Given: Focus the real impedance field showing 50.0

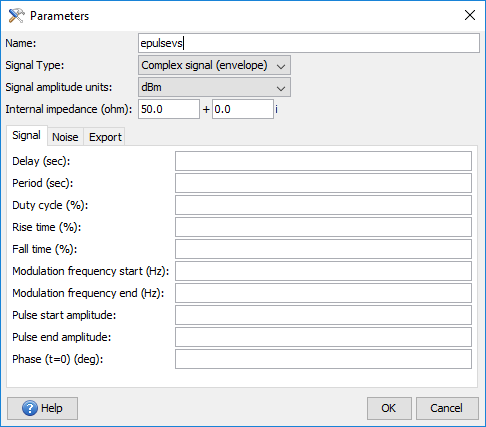Looking at the screenshot, I should point(169,109).
